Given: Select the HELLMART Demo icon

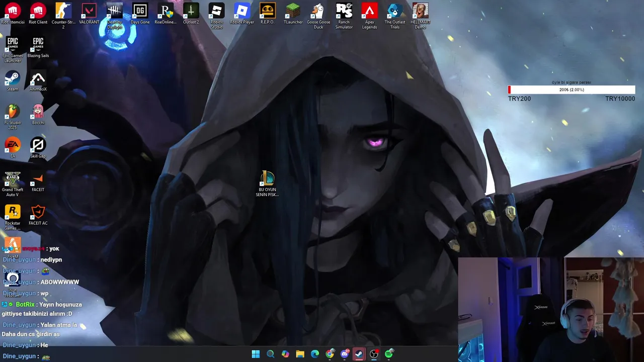Looking at the screenshot, I should pyautogui.click(x=420, y=16).
